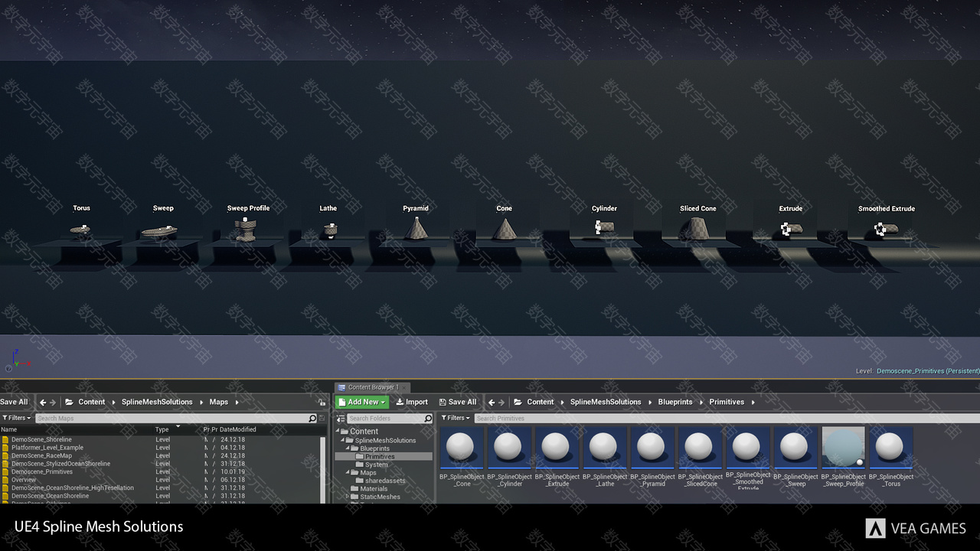
Task: Select Demoscene_Primitives level row
Action: point(159,471)
